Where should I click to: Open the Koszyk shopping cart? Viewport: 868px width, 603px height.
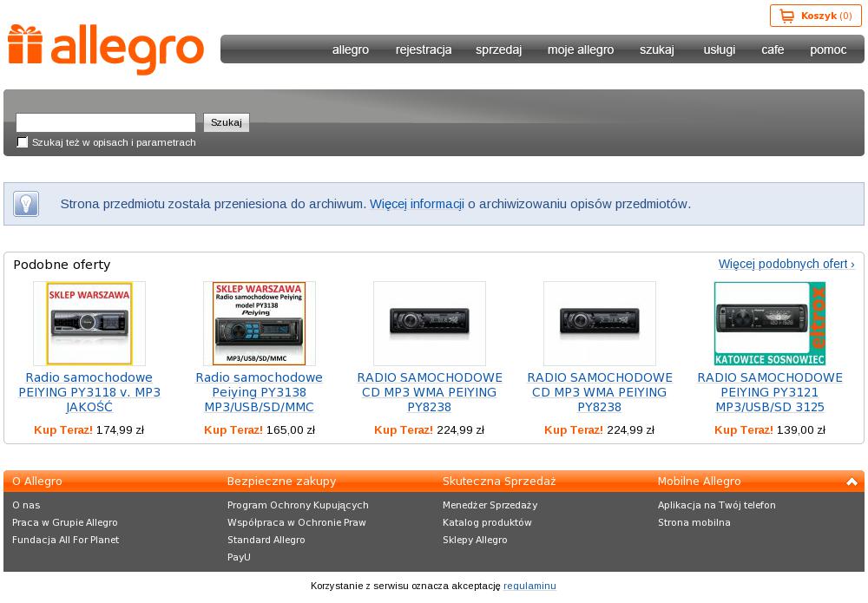pos(816,16)
